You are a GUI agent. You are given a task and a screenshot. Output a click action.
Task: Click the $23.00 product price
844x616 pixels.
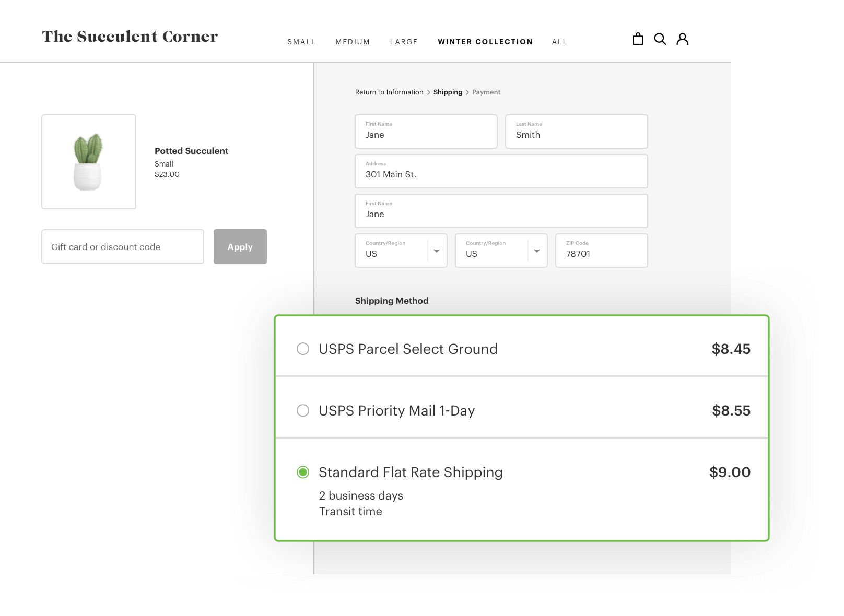click(x=167, y=174)
